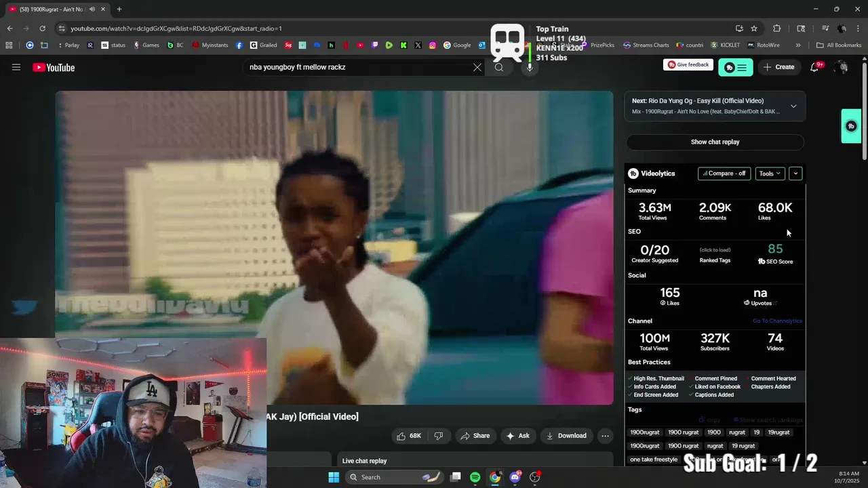Open the Myinstants bookmark
This screenshot has width=868, height=488.
[210, 45]
